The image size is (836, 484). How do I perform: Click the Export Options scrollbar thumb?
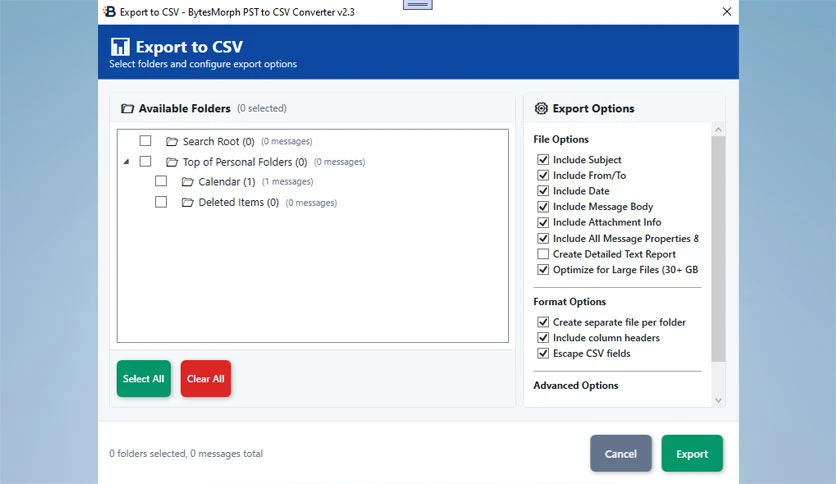coord(718,249)
